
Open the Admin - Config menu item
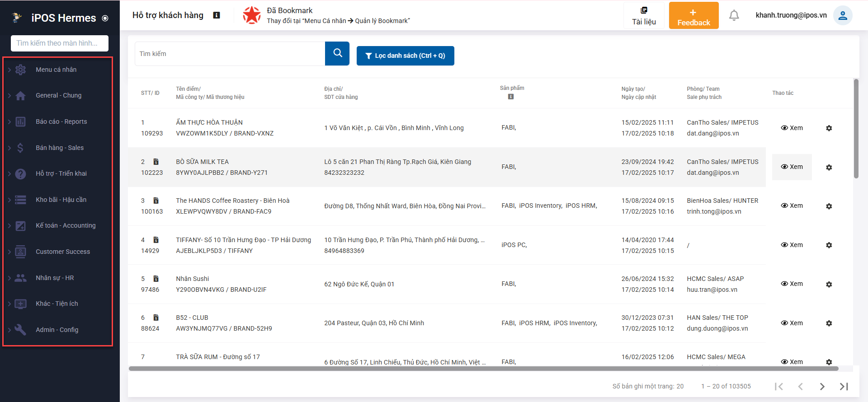pyautogui.click(x=57, y=330)
